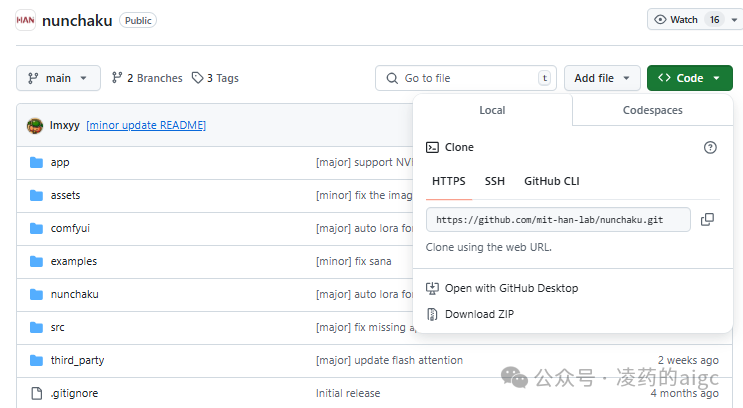Click the MIT HAN Lab organization logo
The image size is (743, 408).
pos(26,19)
